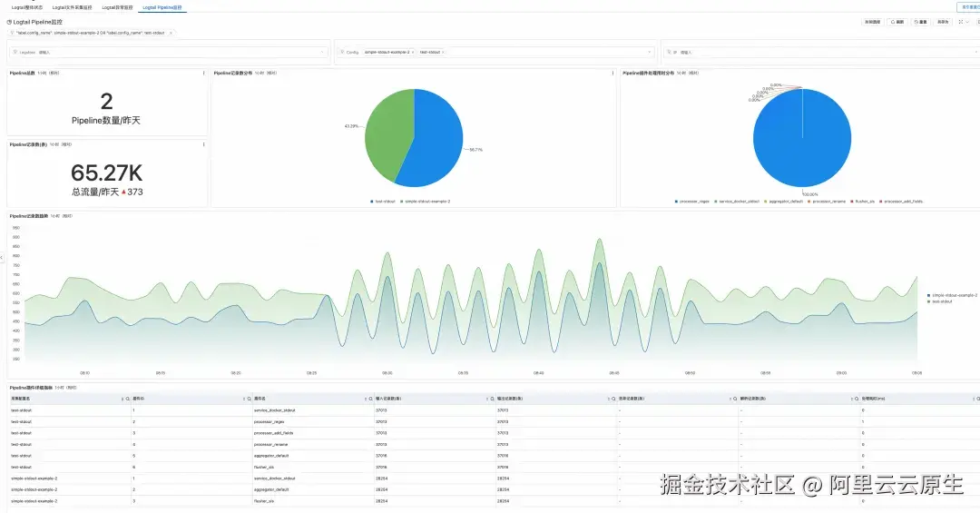
Task: Select the Logtail Pipeline监控 tab
Action: pos(162,7)
